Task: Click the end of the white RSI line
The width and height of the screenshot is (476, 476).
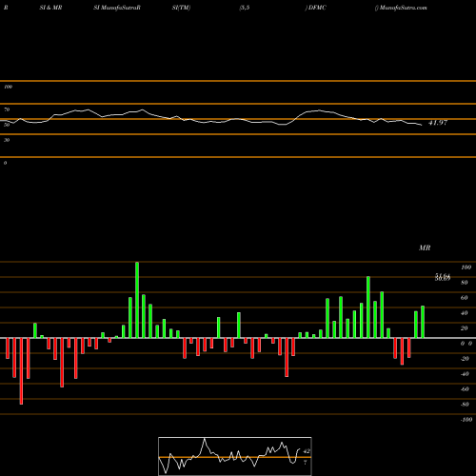Action: (422, 125)
